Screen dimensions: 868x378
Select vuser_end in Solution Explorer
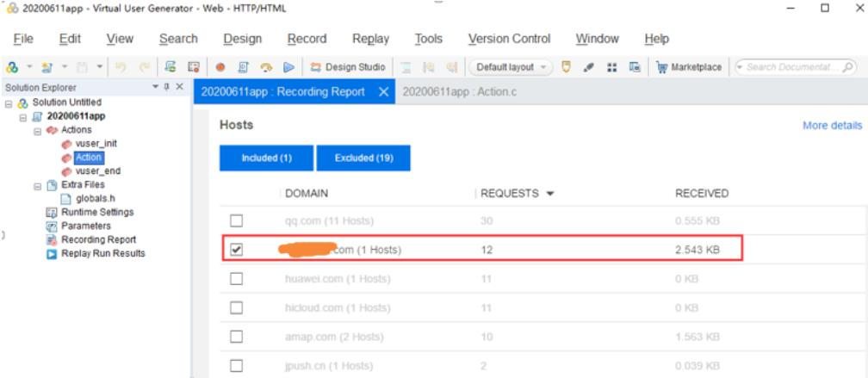[x=97, y=171]
